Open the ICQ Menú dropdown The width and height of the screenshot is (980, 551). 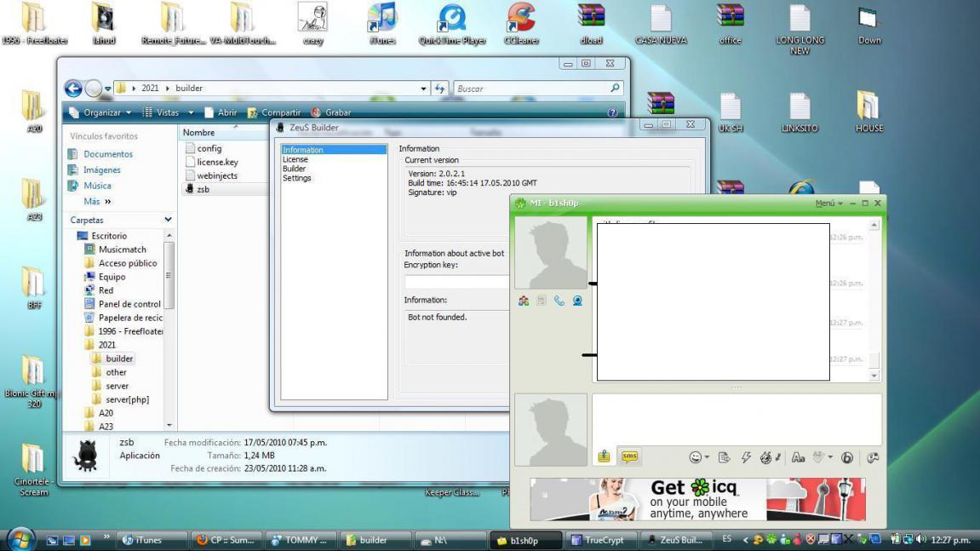point(828,204)
